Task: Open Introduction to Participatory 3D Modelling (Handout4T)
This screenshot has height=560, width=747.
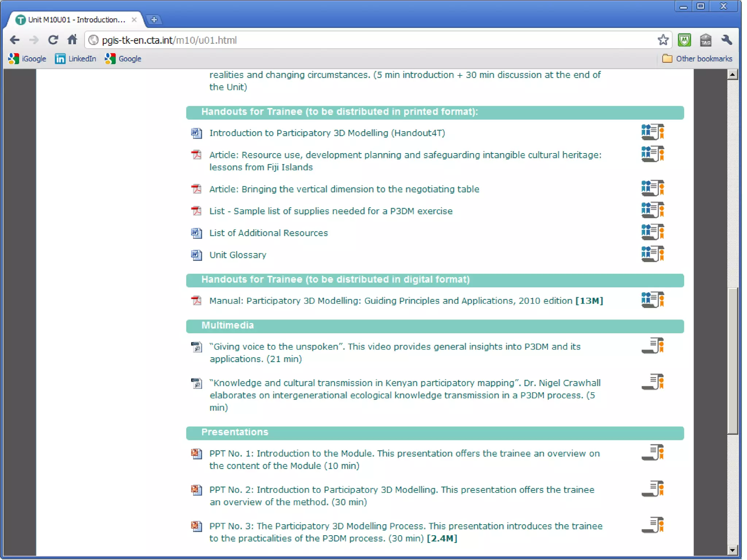Action: coord(327,133)
